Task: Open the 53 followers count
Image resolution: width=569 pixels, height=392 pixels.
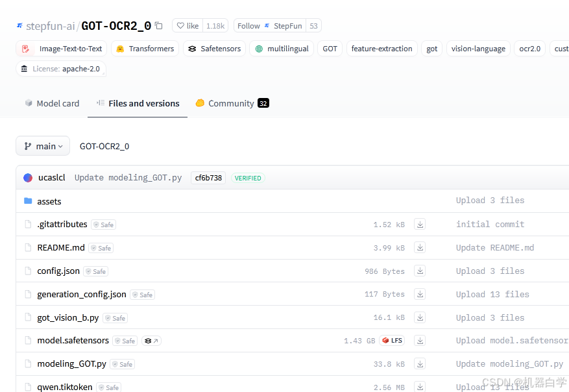Action: 313,26
